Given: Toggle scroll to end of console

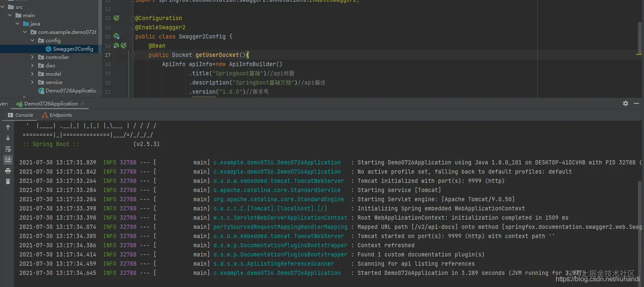Looking at the screenshot, I should tap(8, 160).
